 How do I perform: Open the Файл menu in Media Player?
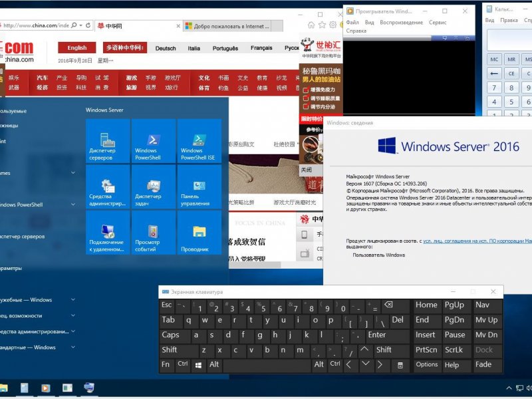(x=352, y=23)
